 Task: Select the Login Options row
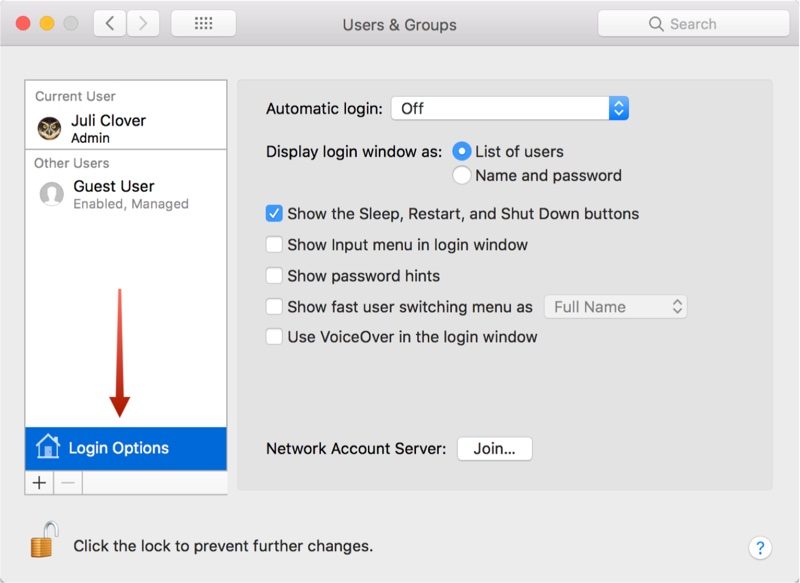[126, 448]
